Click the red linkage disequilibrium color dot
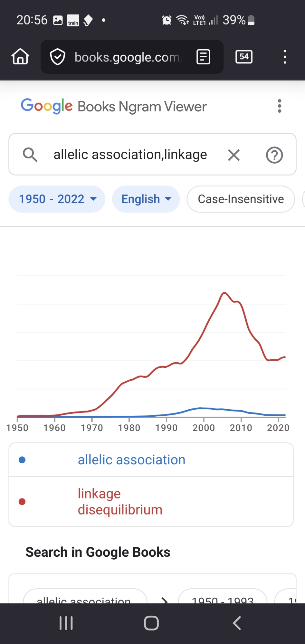The height and width of the screenshot is (644, 305). pyautogui.click(x=22, y=502)
